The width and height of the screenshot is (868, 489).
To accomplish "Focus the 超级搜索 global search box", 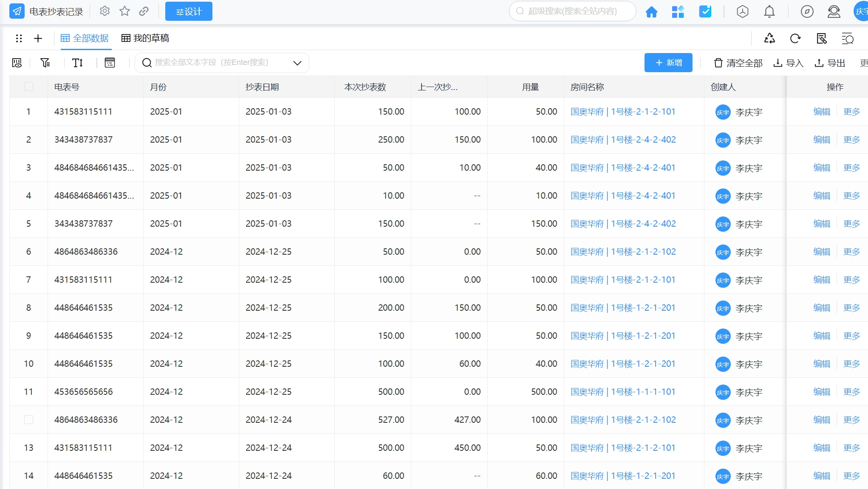I will coord(573,11).
